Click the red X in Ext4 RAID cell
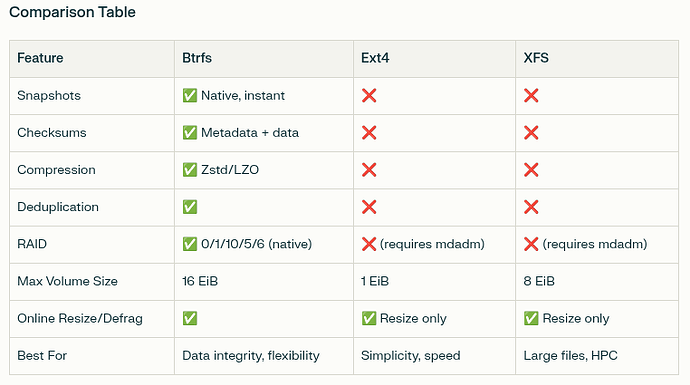Viewport: 690px width, 385px height. (369, 244)
